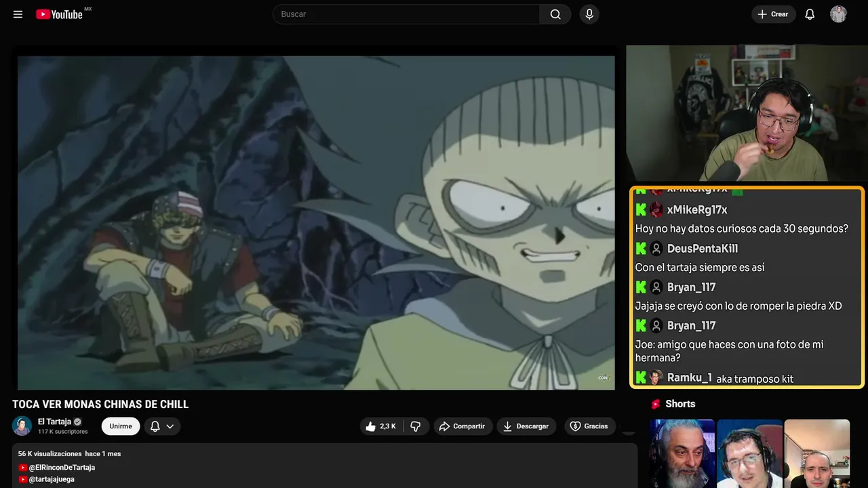
Task: Dislike the video with thumbs down
Action: coord(416,426)
